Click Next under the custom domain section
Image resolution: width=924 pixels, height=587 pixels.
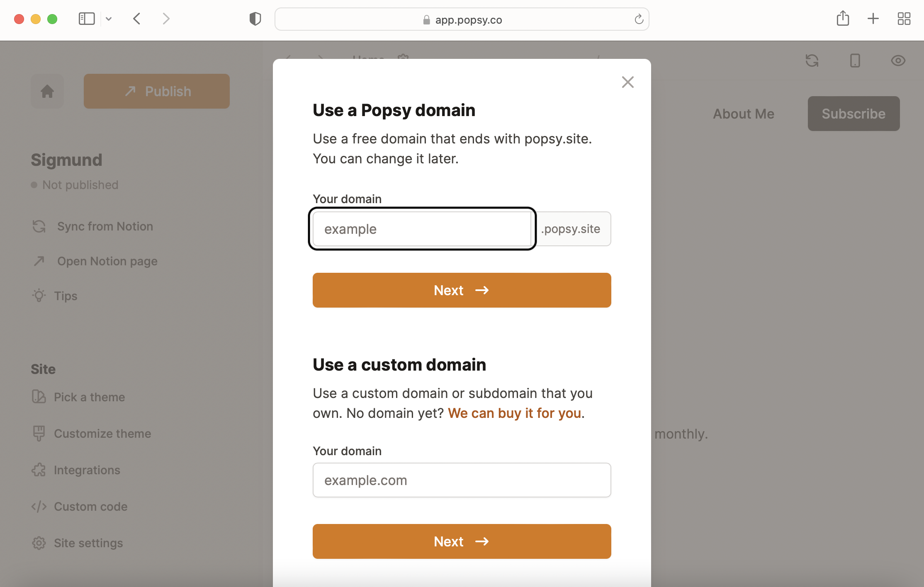tap(462, 541)
